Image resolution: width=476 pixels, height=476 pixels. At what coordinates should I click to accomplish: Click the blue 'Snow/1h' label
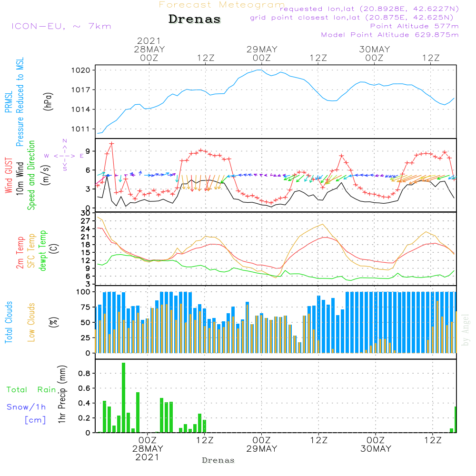click(26, 407)
